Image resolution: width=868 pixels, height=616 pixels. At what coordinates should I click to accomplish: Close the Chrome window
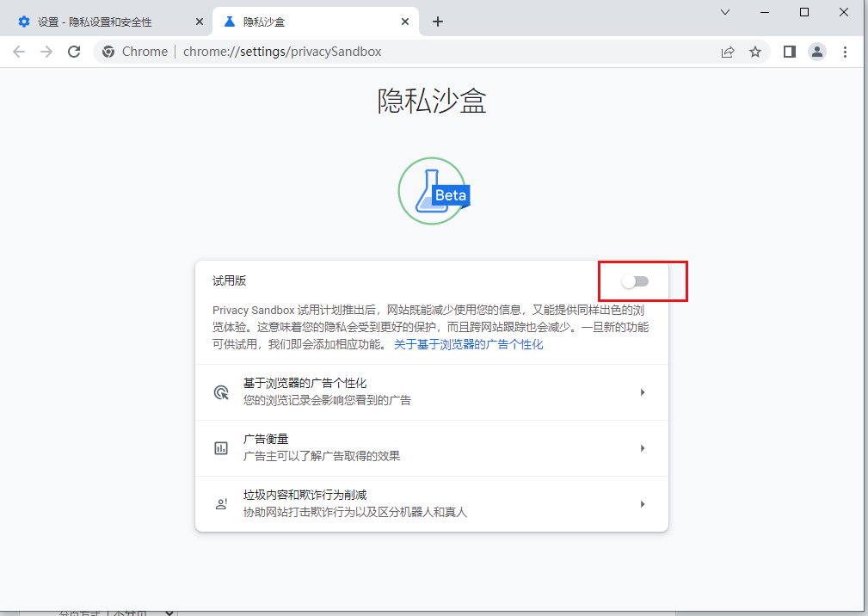pyautogui.click(x=844, y=12)
